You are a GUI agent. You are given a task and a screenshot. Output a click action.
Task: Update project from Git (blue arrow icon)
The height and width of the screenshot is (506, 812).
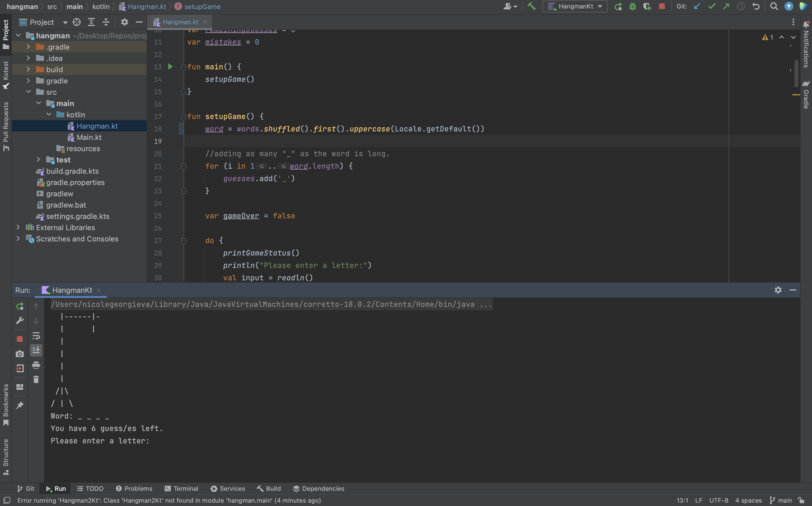[697, 6]
